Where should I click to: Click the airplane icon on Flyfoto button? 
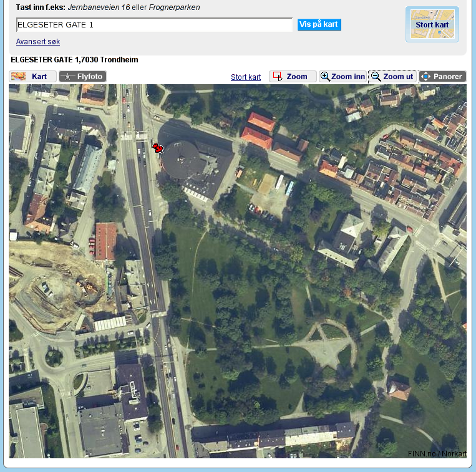pyautogui.click(x=67, y=77)
